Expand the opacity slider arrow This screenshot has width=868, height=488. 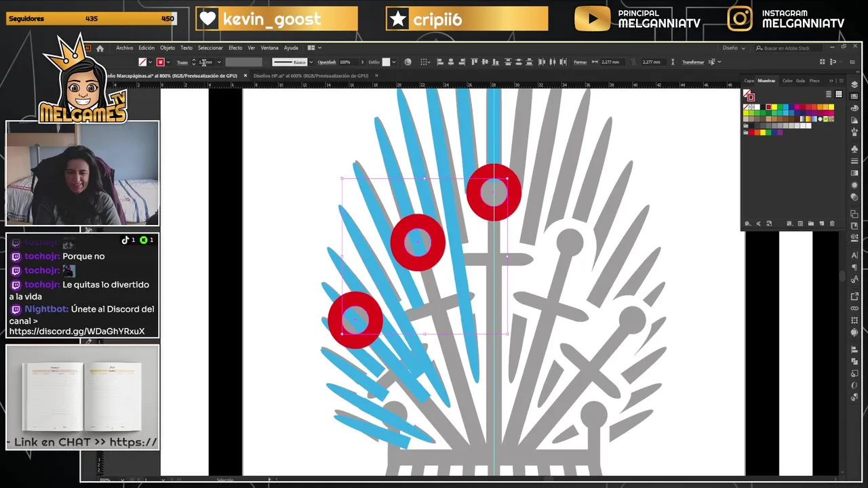tap(362, 62)
